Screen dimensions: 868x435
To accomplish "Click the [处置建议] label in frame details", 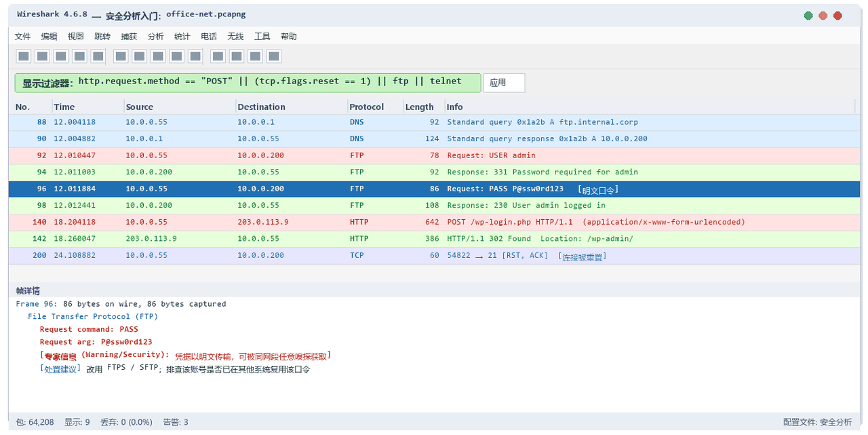I will (60, 369).
